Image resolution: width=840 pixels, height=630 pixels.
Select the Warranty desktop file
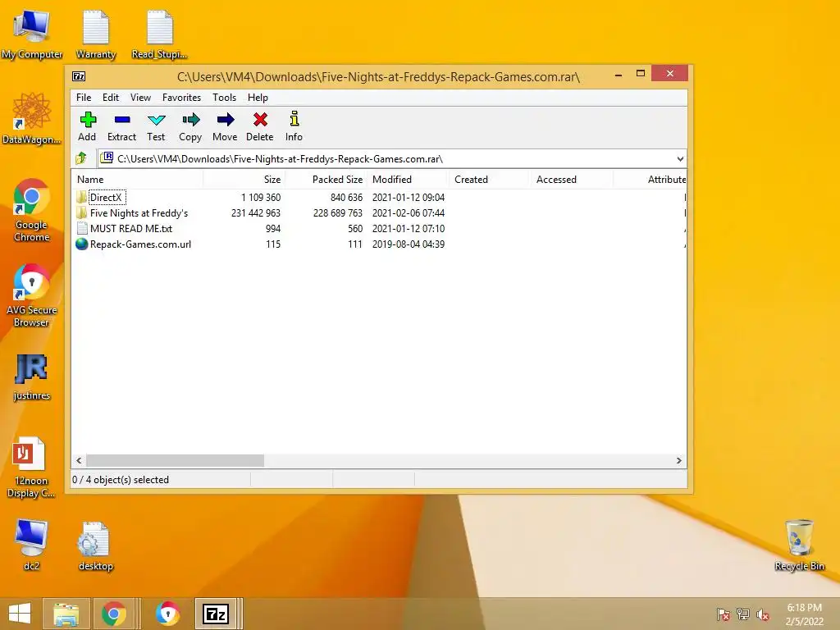pos(96,34)
